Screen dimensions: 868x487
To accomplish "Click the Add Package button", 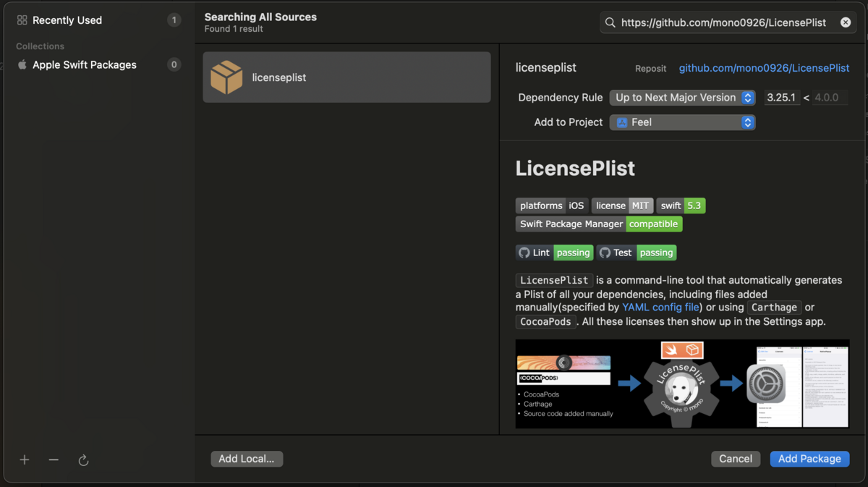I will pyautogui.click(x=809, y=459).
